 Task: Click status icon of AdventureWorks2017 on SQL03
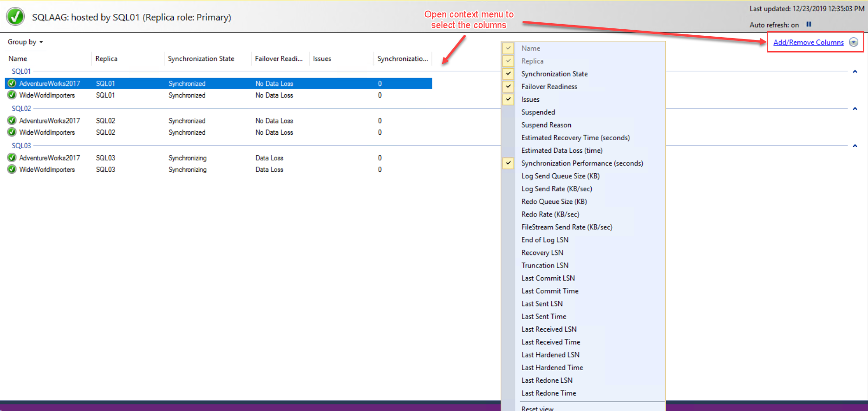pos(12,158)
